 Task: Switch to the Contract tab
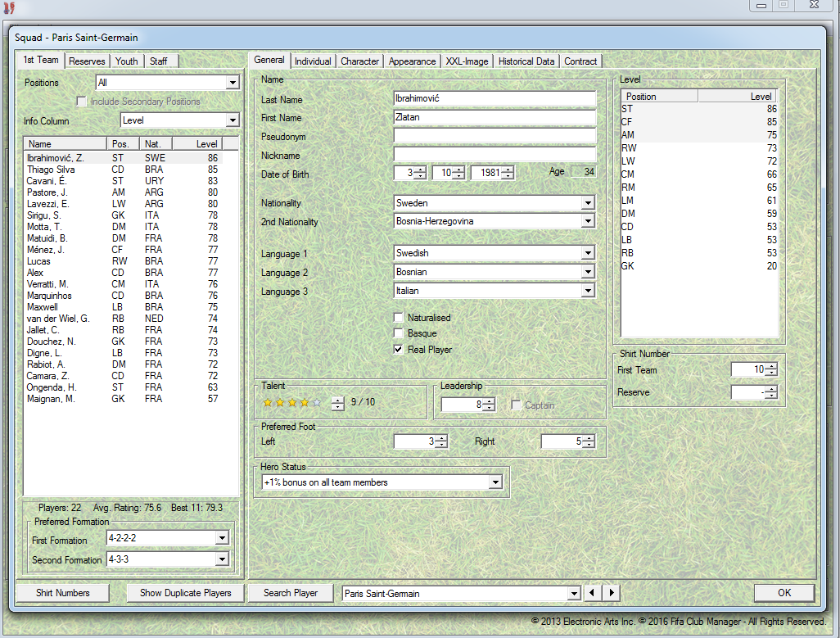580,61
